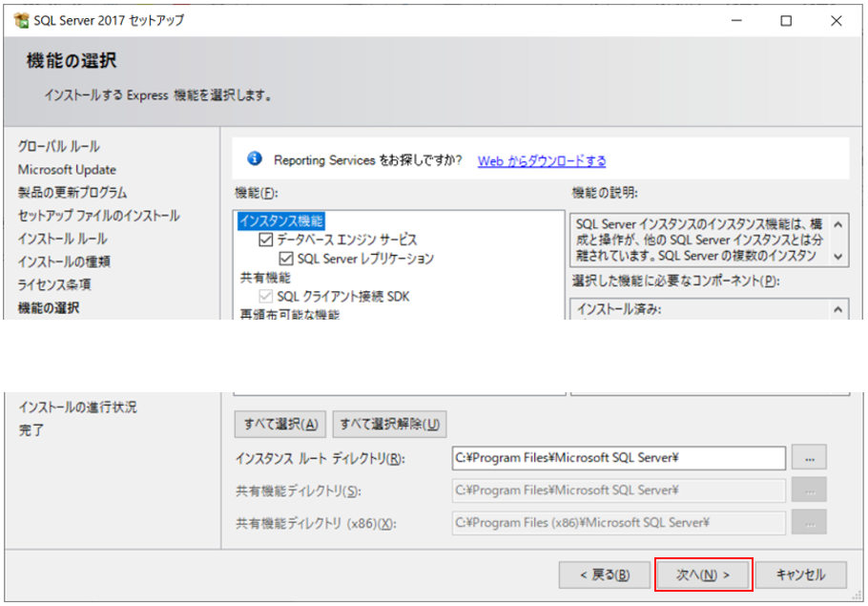Select インスタンス機能 tree node
This screenshot has height=606, width=868.
click(281, 221)
